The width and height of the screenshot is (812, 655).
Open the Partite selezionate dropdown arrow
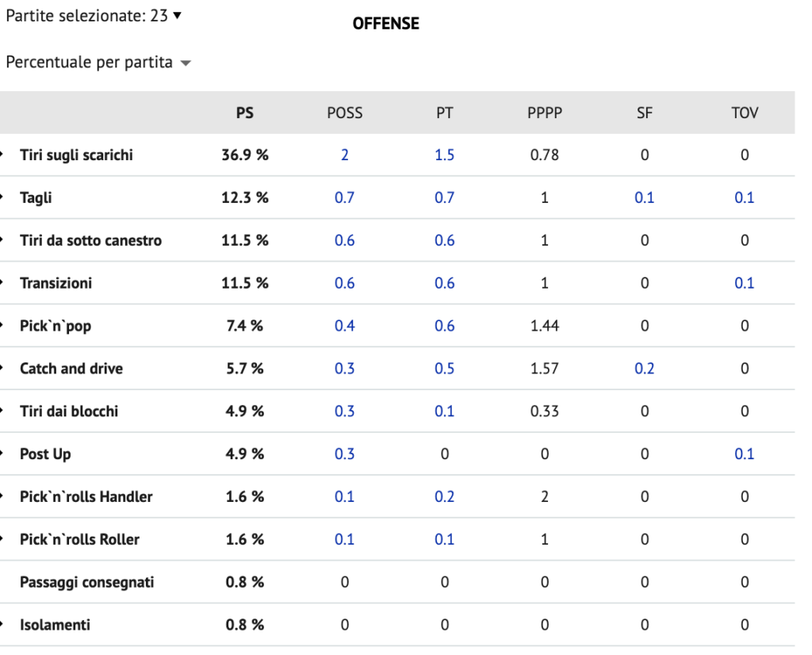click(x=177, y=16)
